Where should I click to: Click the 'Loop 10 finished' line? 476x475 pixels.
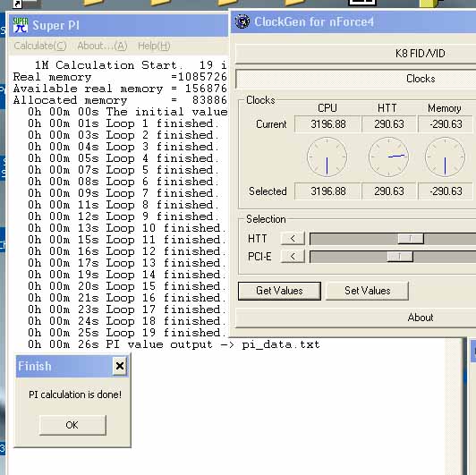click(127, 228)
